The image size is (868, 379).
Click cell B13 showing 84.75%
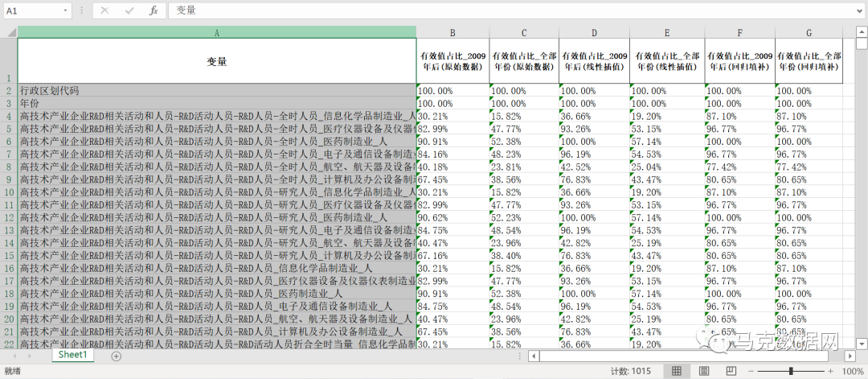(x=452, y=230)
